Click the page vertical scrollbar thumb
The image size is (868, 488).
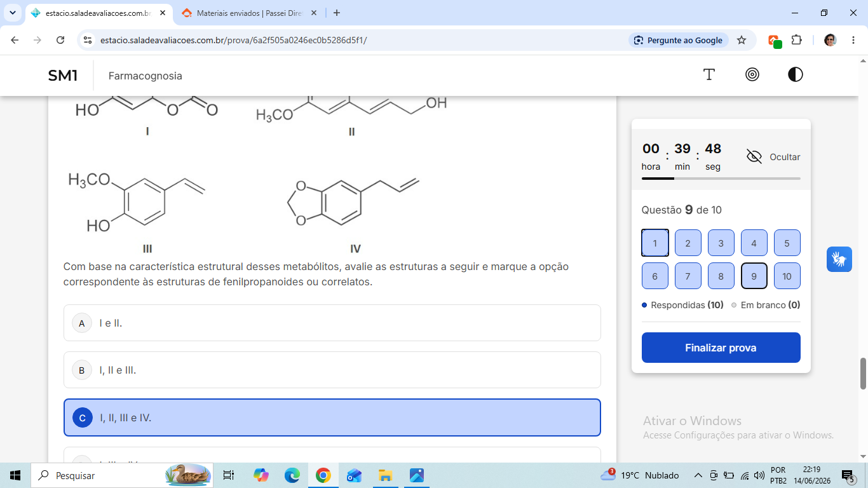click(x=863, y=374)
